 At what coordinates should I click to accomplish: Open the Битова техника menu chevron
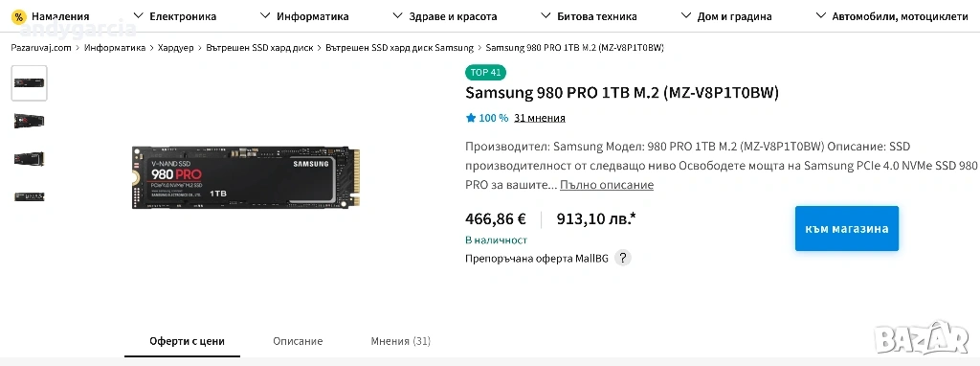click(x=546, y=15)
